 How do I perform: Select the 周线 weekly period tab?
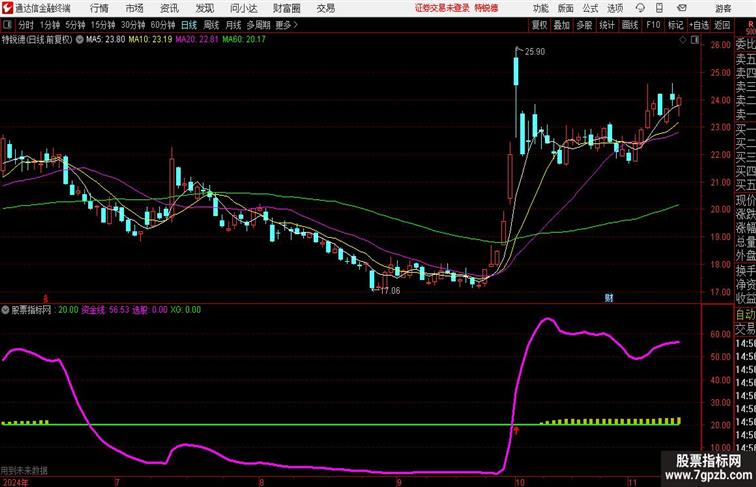coord(211,25)
